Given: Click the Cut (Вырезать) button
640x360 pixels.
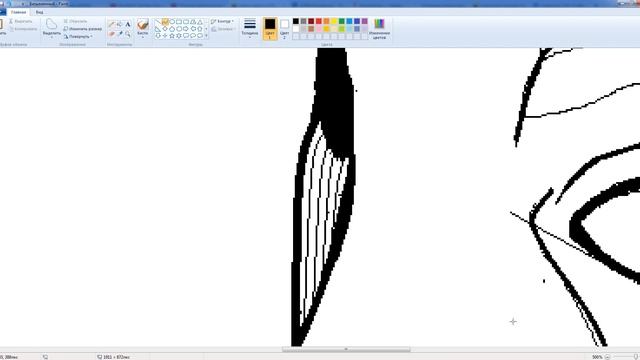Looking at the screenshot, I should 20,21.
